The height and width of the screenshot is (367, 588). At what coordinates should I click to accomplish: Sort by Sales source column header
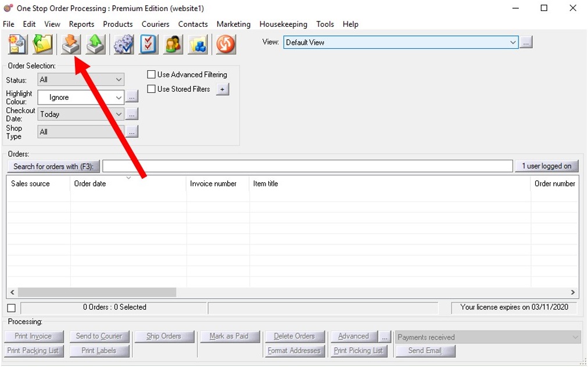(x=38, y=183)
